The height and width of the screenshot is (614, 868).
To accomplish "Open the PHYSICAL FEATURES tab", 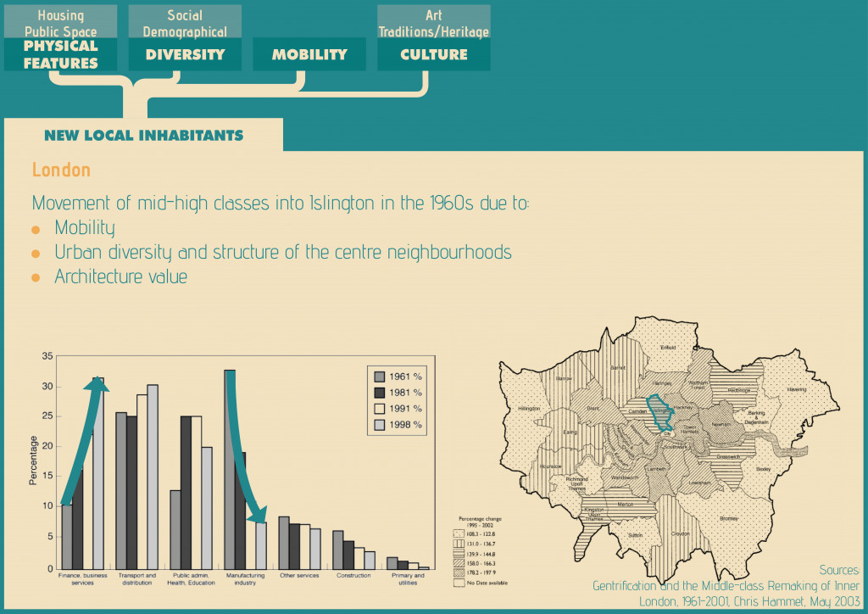I will (60, 54).
